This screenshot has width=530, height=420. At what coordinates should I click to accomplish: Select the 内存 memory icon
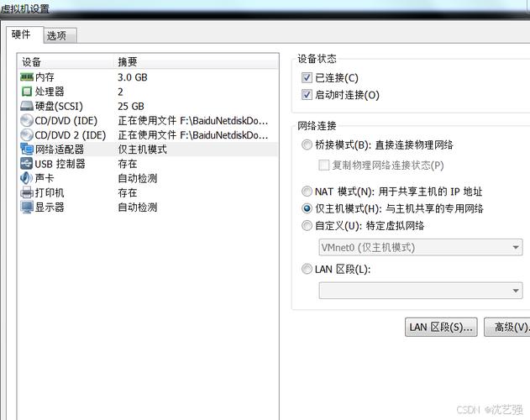26,77
